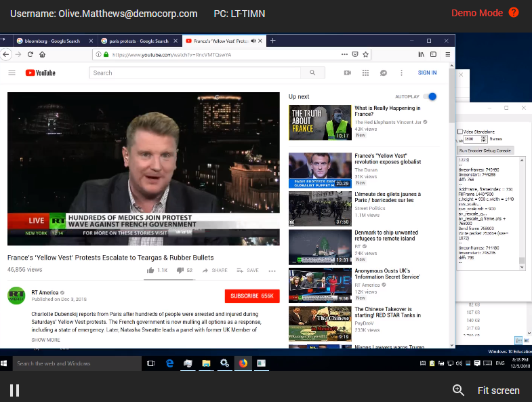Open YouTube settings vertical dots
The image size is (532, 402).
(401, 73)
